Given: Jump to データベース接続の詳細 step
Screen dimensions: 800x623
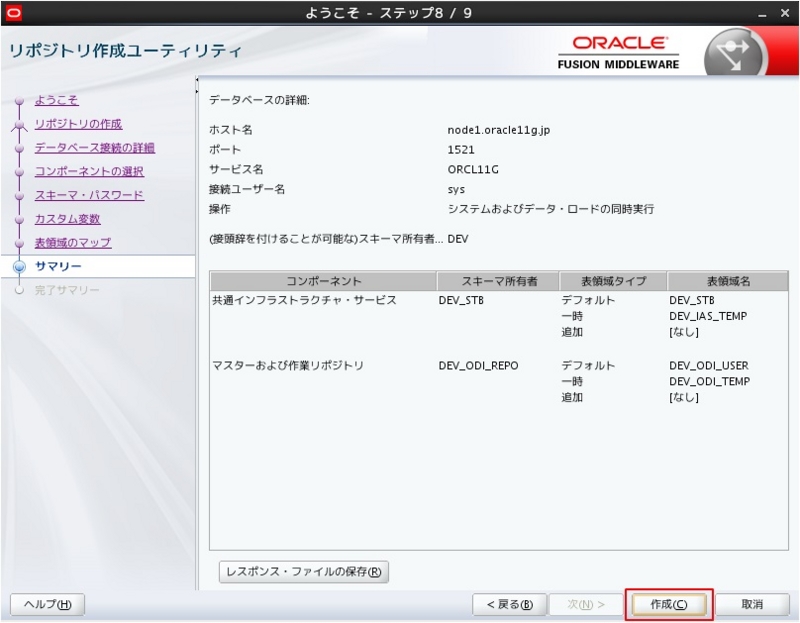Looking at the screenshot, I should pyautogui.click(x=94, y=148).
